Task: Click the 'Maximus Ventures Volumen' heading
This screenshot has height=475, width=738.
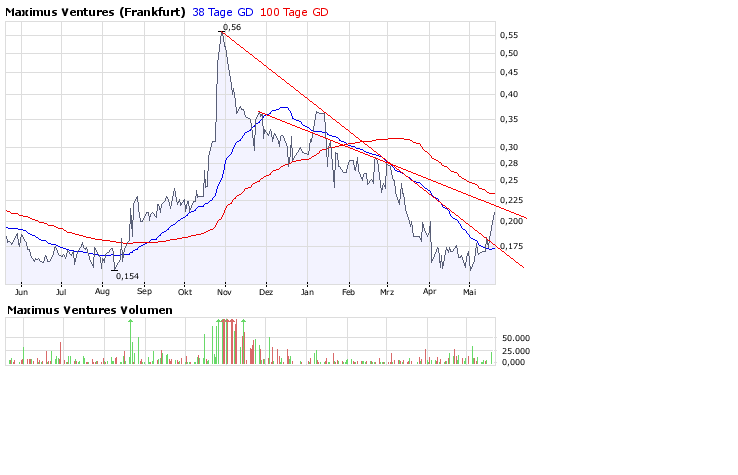Action: (89, 310)
